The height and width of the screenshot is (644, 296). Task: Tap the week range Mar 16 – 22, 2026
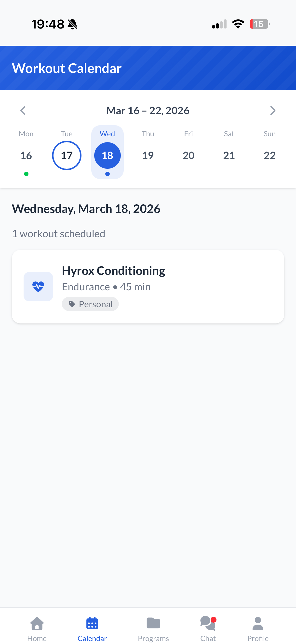pyautogui.click(x=148, y=111)
